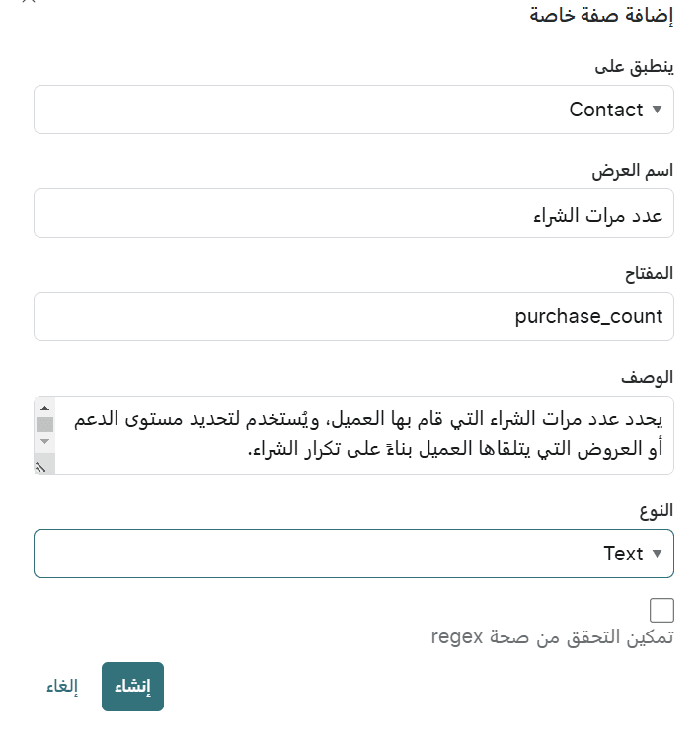Click the إضافة صفة خاصة dialog title
Screen dimensions: 700x744
pyautogui.click(x=601, y=15)
